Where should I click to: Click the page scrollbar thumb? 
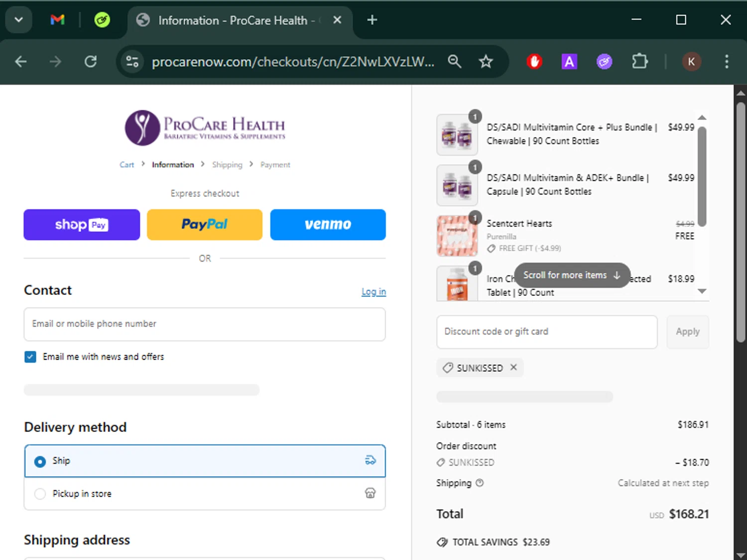click(741, 222)
